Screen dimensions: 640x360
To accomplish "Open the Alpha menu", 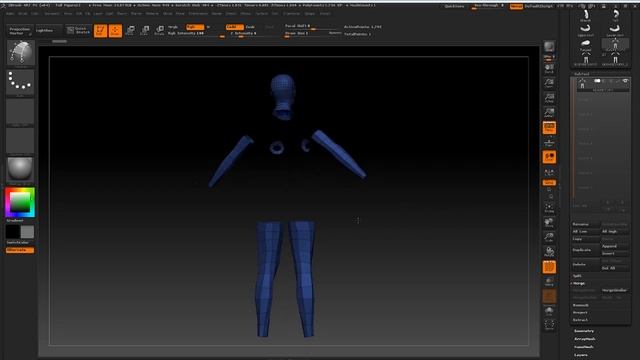I will [10, 13].
